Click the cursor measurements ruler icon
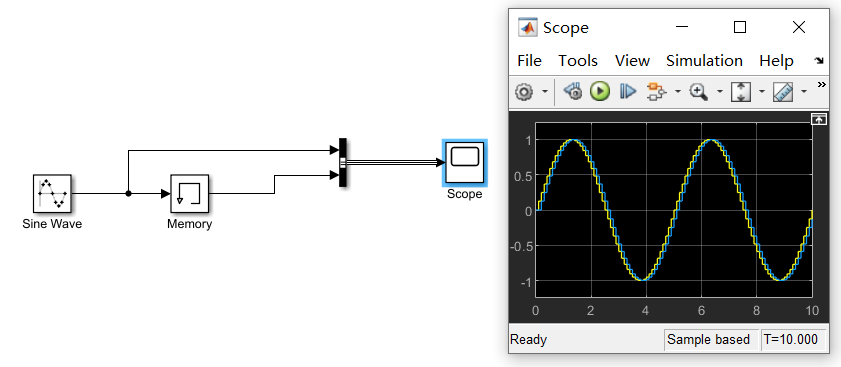This screenshot has width=841, height=367. (x=783, y=92)
